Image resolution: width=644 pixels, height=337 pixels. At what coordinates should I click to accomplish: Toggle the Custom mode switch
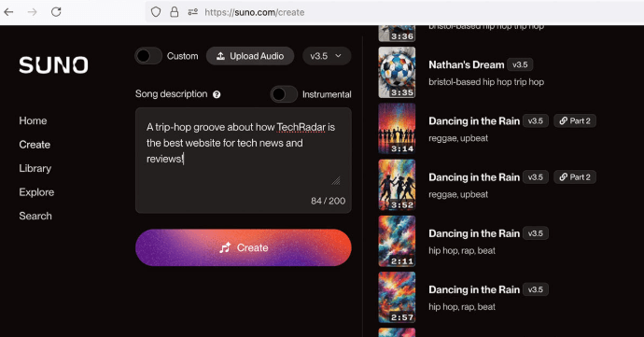tap(148, 56)
